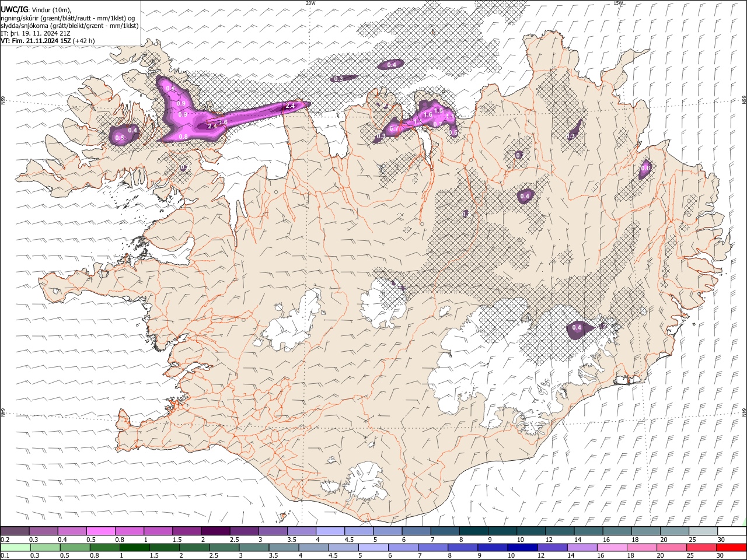Viewport: 747px width, 560px height.
Task: Pick snow scale swatch between 0.2 and 0.3
Action: pyautogui.click(x=15, y=531)
